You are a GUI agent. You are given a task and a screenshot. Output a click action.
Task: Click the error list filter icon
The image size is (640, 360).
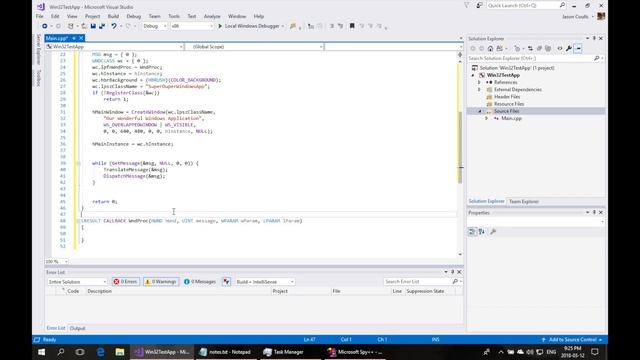pos(227,282)
